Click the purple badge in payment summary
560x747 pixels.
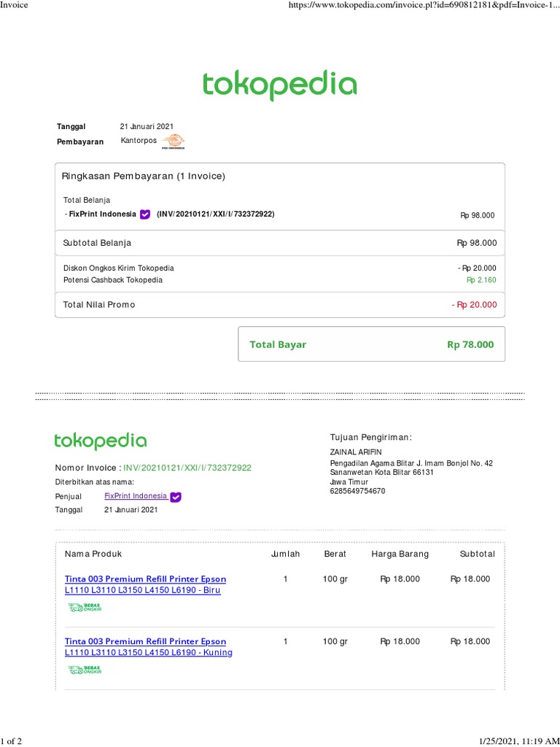tap(145, 214)
